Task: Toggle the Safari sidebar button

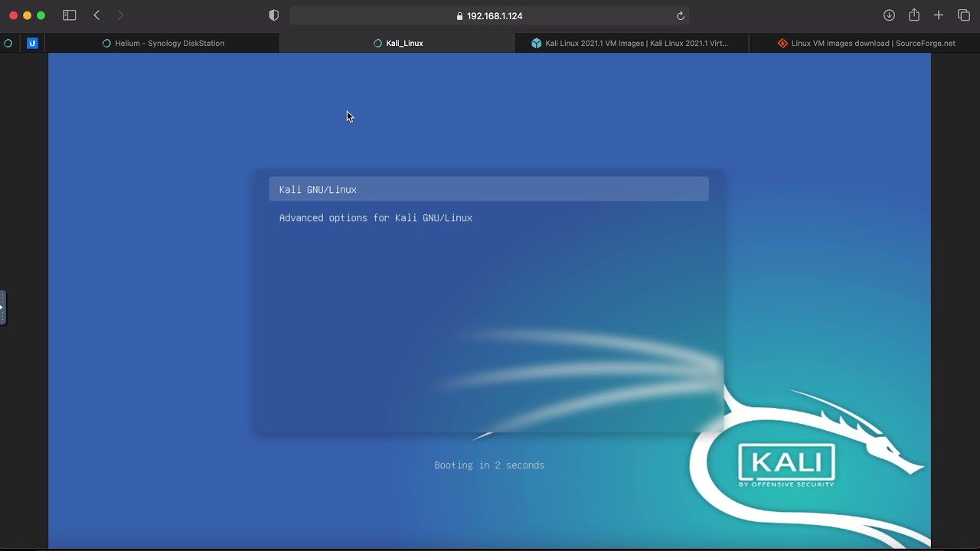Action: coord(69,15)
